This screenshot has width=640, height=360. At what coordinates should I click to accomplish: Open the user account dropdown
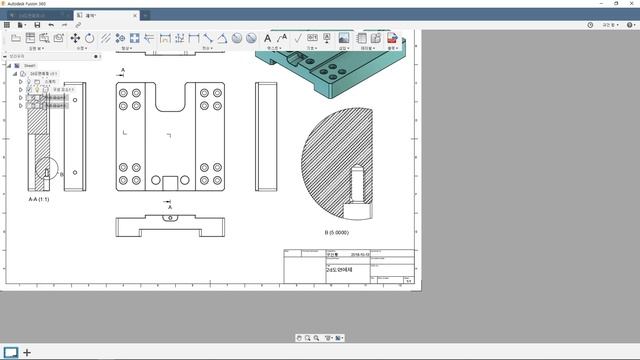click(610, 25)
